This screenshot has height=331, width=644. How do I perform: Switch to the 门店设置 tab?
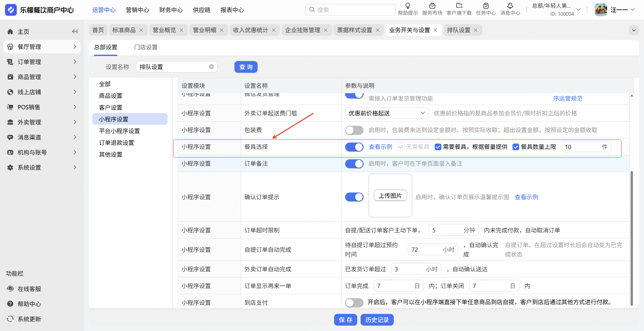coord(146,47)
